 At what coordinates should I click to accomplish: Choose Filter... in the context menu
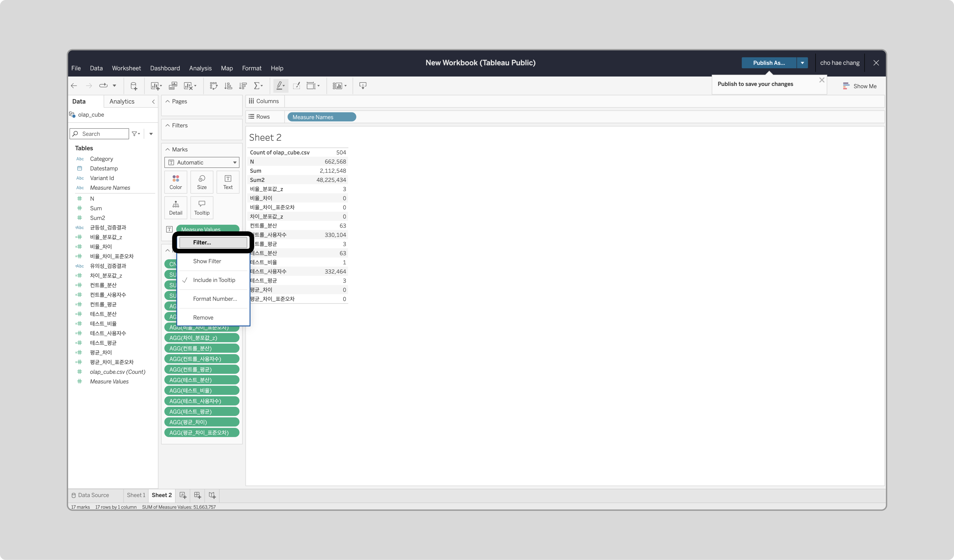(x=213, y=242)
